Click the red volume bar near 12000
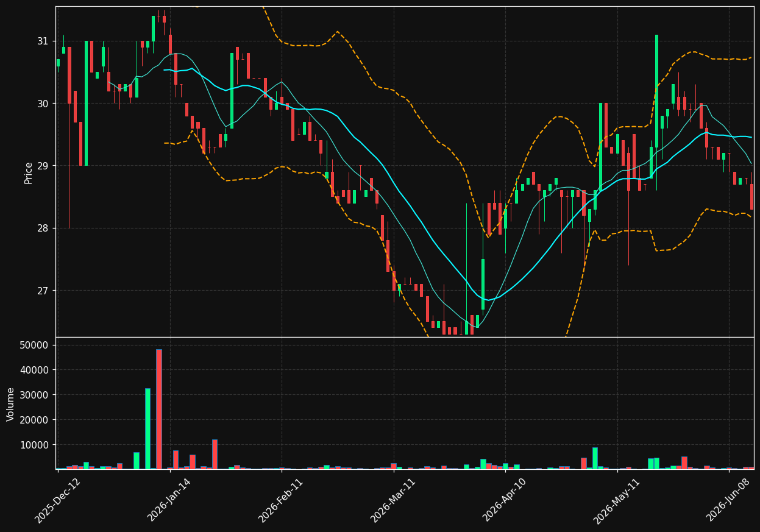 tap(215, 455)
